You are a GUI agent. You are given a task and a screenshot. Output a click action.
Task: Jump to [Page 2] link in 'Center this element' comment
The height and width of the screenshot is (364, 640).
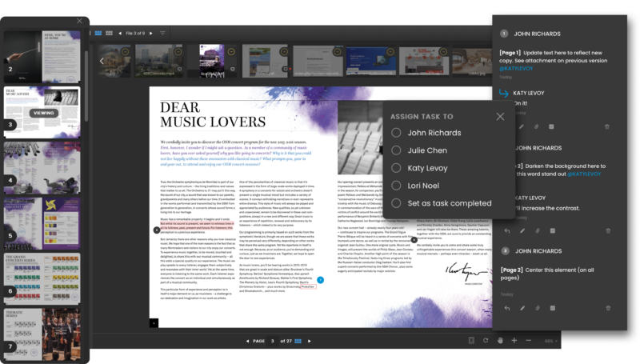click(511, 270)
